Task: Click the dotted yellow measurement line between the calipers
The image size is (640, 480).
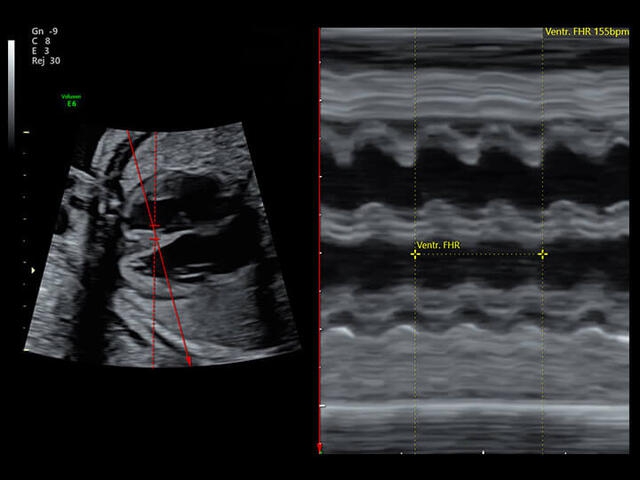Action: click(x=480, y=254)
